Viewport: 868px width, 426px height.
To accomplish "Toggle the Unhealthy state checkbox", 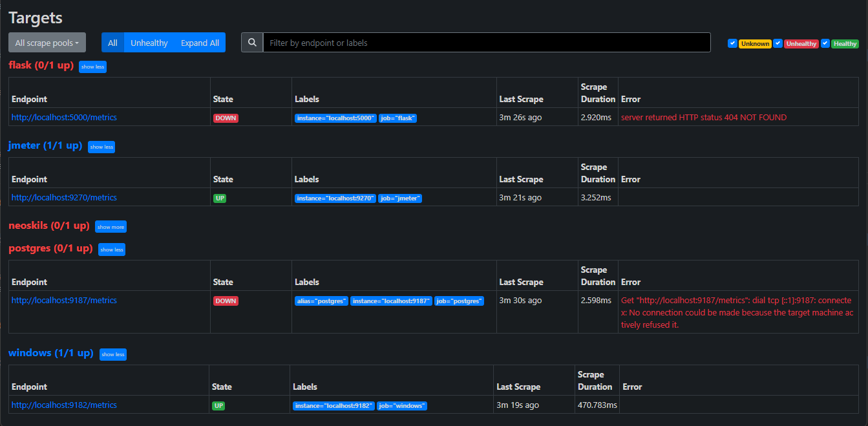I will pos(778,43).
